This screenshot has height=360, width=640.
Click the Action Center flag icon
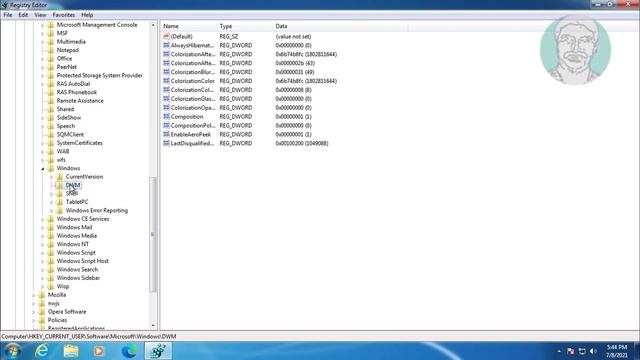(571, 351)
